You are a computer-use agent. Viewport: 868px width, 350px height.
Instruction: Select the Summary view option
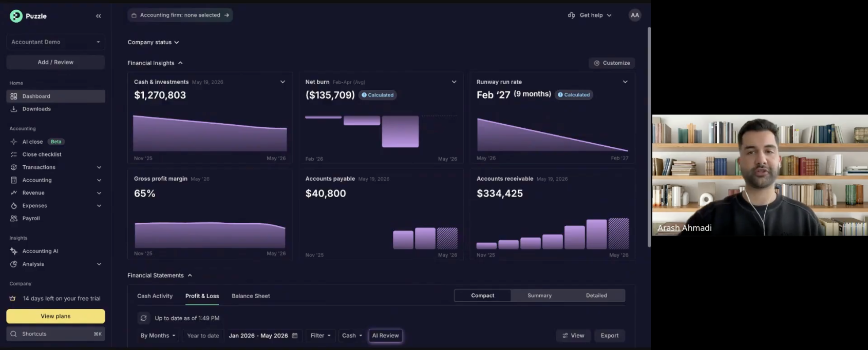coord(539,296)
